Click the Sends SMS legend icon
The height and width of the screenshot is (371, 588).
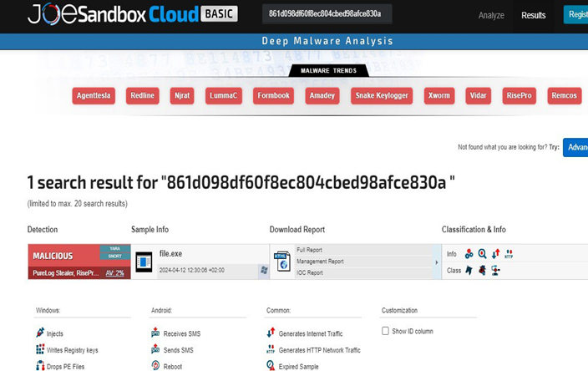155,349
